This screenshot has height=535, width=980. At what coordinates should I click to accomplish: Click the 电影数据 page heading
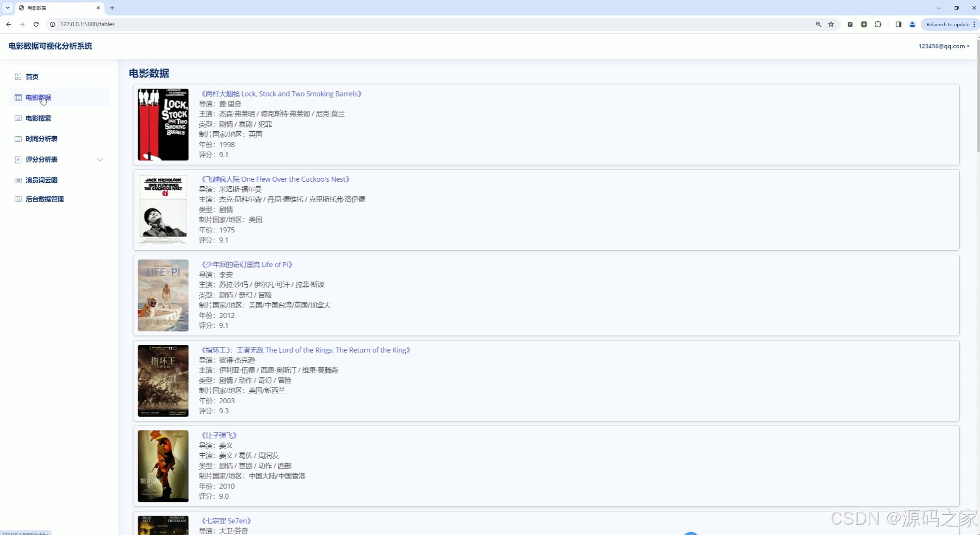coord(149,73)
